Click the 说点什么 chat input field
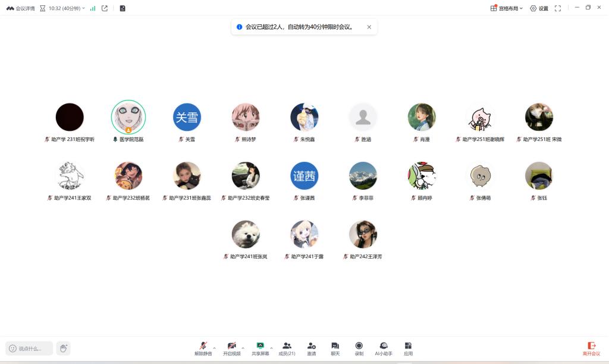 point(30,349)
